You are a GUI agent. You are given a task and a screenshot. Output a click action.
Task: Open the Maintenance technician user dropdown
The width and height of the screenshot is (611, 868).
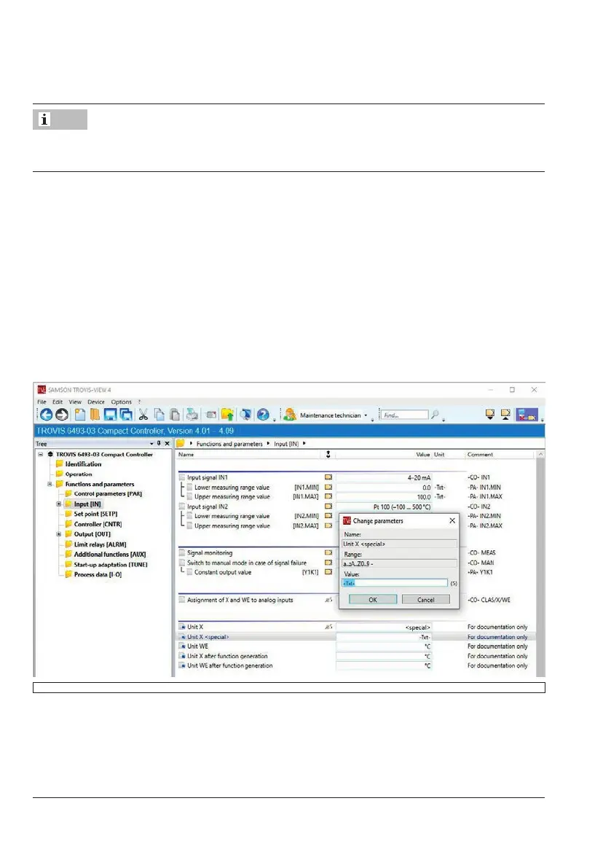[366, 415]
